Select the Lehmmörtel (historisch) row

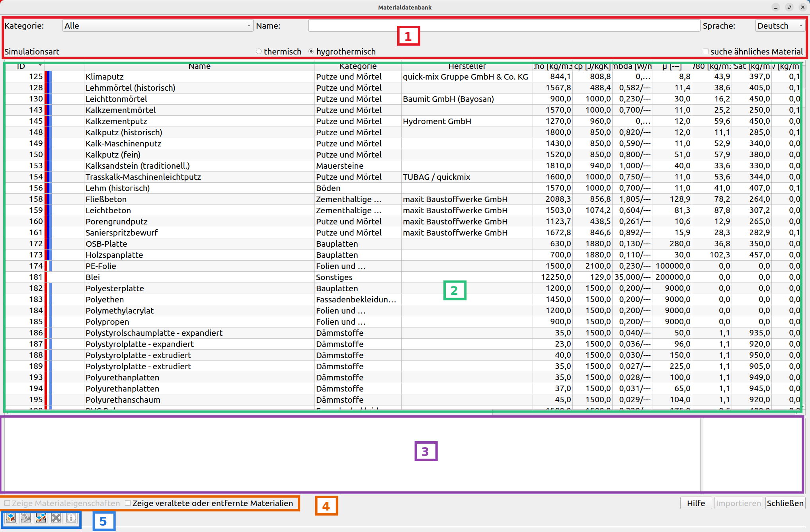(402, 88)
